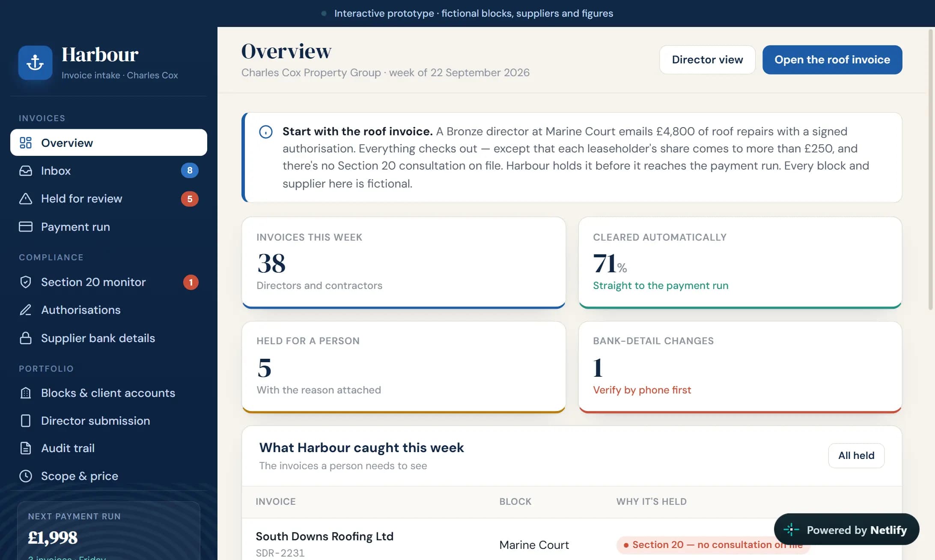Open the Held for a person card
935x560 pixels.
point(404,367)
